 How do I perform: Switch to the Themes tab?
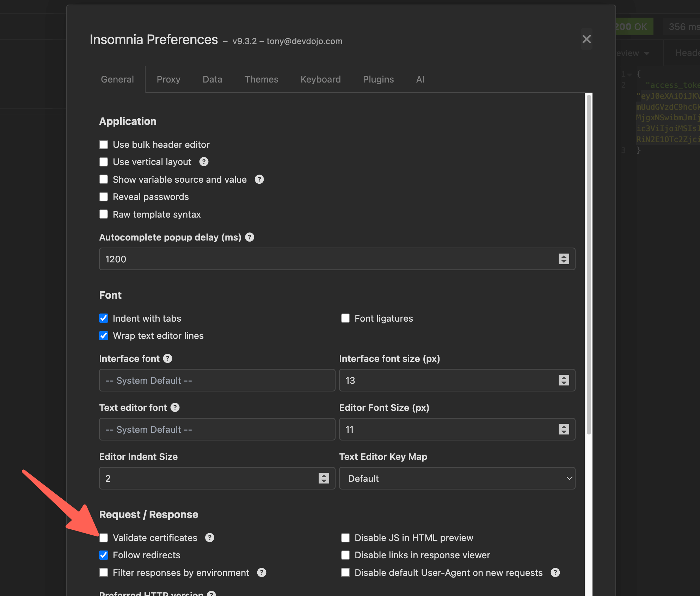(x=261, y=79)
